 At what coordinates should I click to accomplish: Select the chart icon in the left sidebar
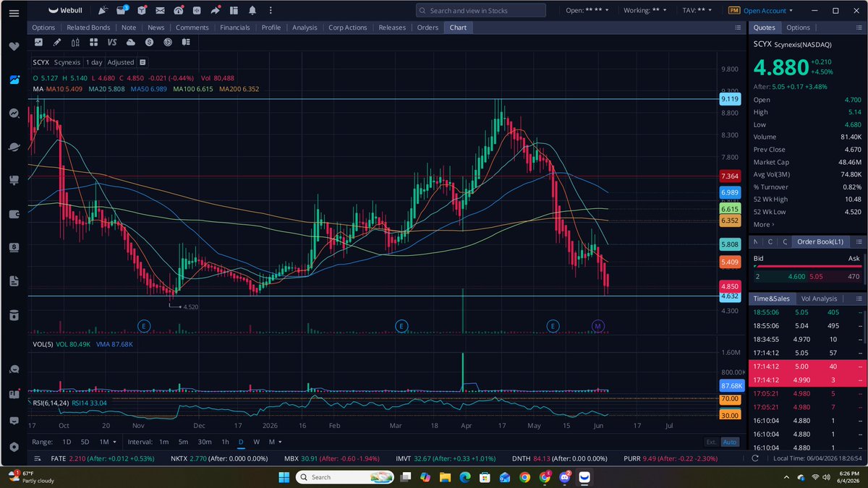(x=14, y=80)
